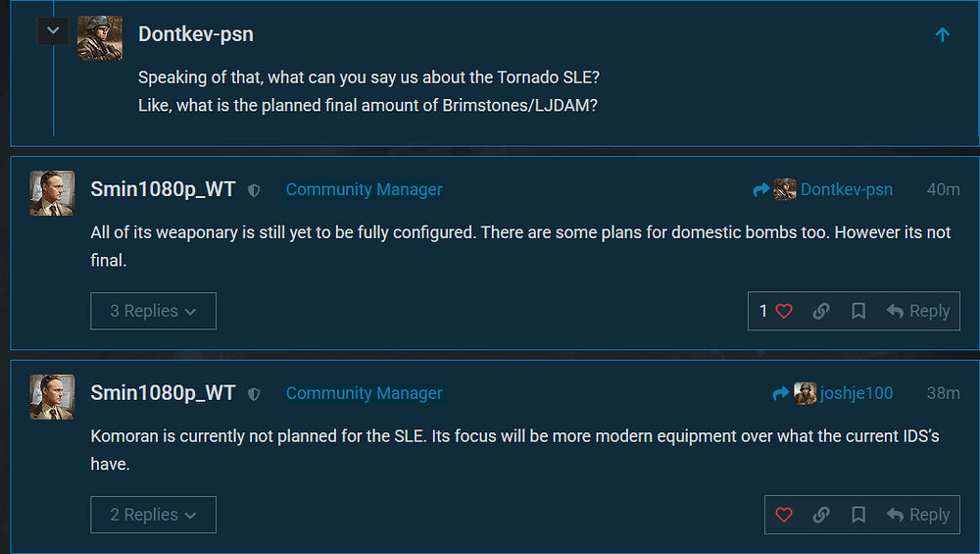Screen dimensions: 980x554
Task: Like the post about Tornado SLE weaponry
Action: coord(784,311)
